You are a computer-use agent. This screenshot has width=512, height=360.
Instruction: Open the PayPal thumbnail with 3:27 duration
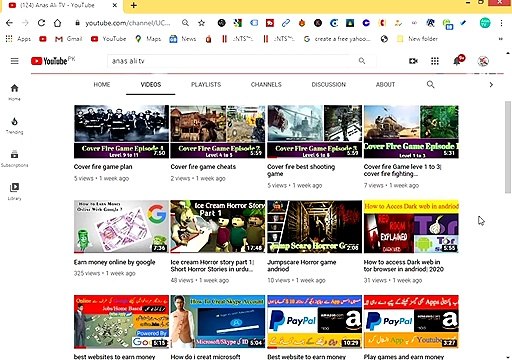[x=411, y=322]
